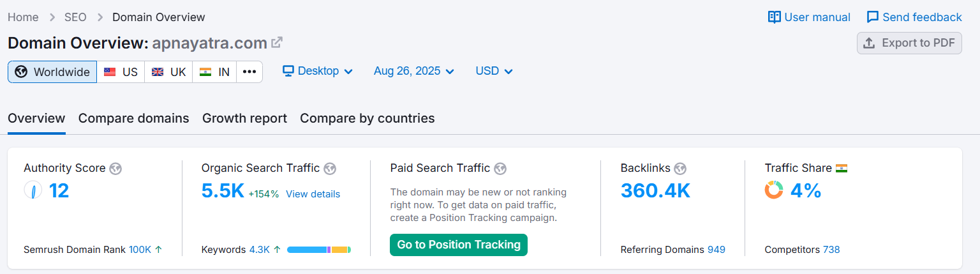Select the Worldwide database toggle

pos(52,72)
